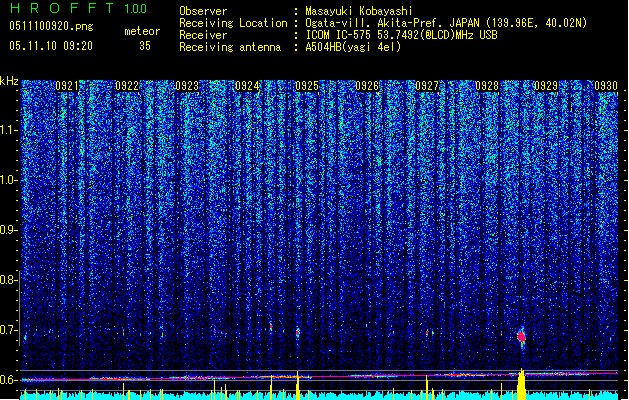629x400 pixels.
Task: Click the 0929 time marker
Action: 546,86
